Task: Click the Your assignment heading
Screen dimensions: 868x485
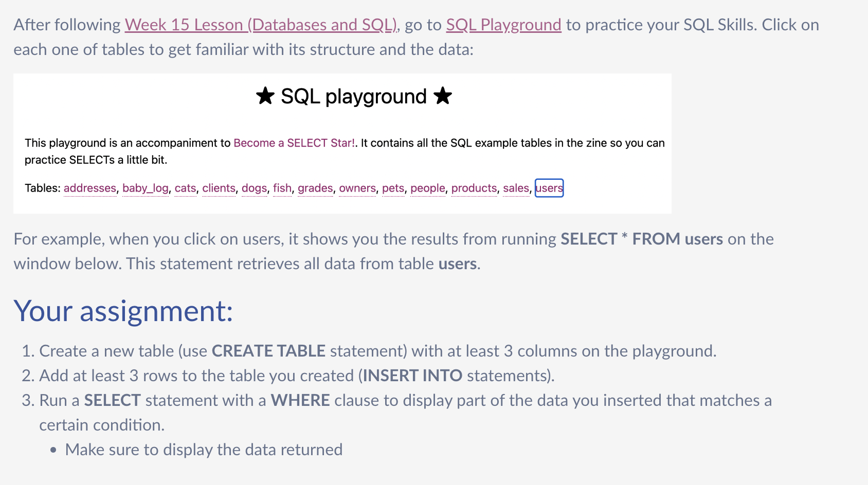Action: 123,311
